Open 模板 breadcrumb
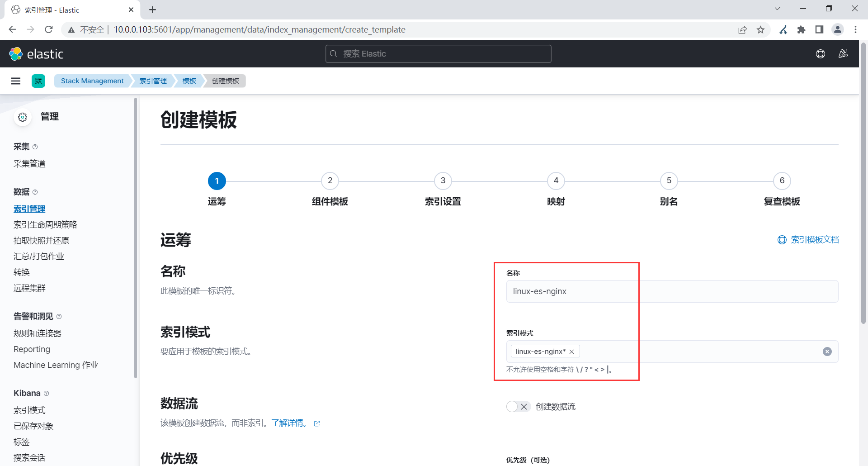 click(x=189, y=81)
